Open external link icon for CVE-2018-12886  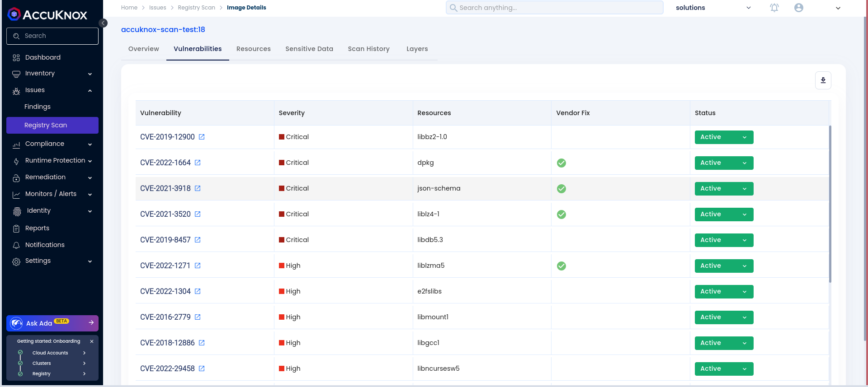pos(202,343)
